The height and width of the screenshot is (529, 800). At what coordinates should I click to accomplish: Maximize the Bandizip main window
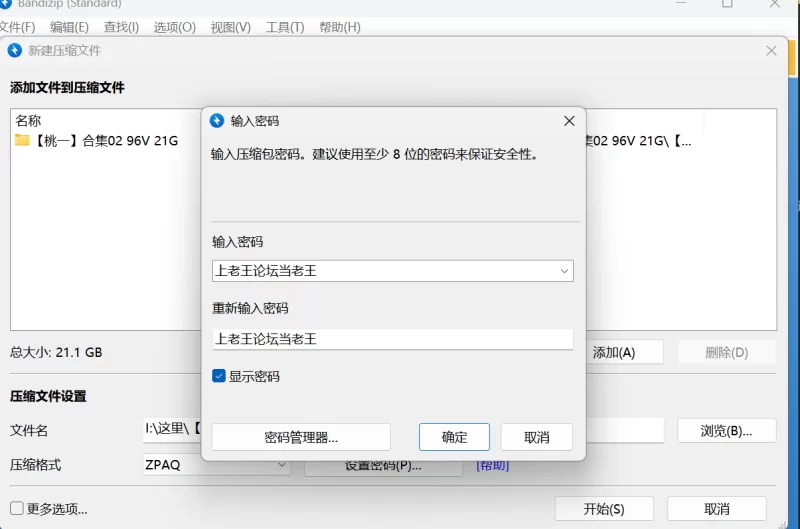(727, 4)
